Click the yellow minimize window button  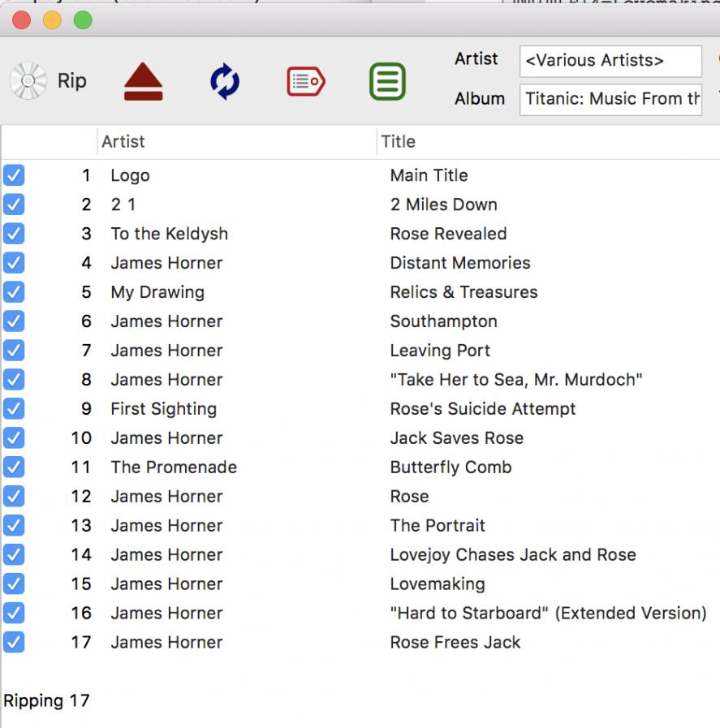coord(52,20)
